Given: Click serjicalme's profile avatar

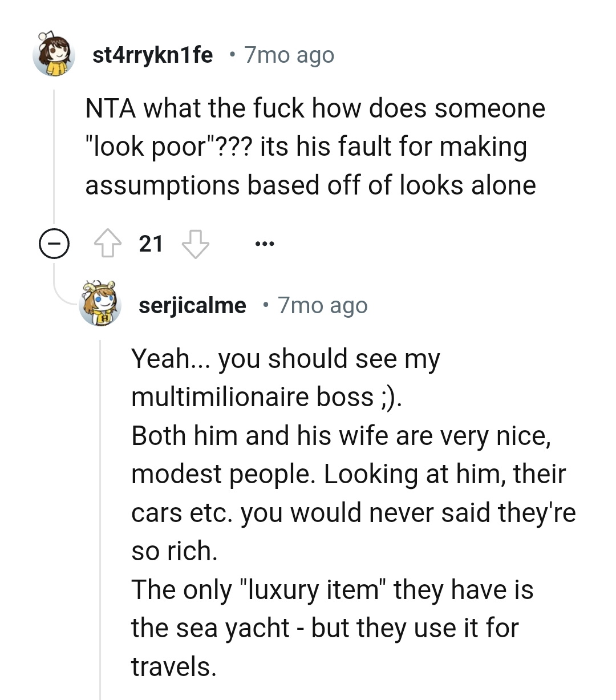Looking at the screenshot, I should coord(98,305).
